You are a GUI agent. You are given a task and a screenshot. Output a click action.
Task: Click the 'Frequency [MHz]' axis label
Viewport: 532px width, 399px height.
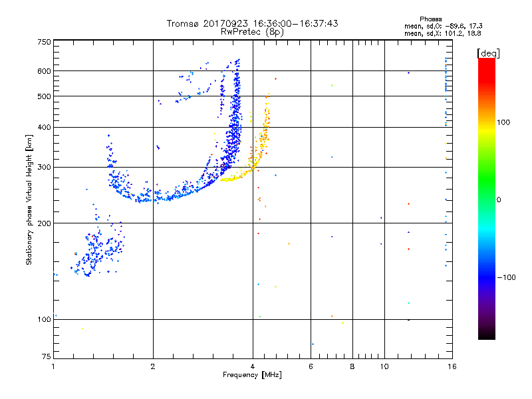coord(252,375)
